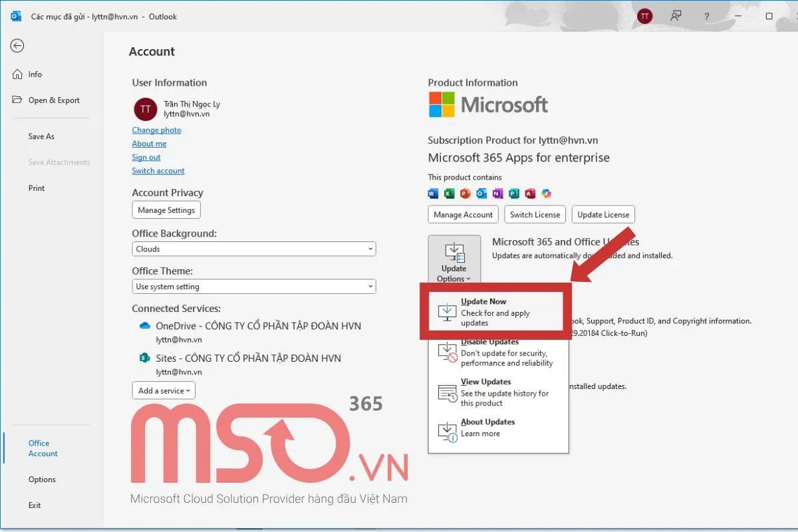Select Options in the left sidebar

(x=41, y=479)
